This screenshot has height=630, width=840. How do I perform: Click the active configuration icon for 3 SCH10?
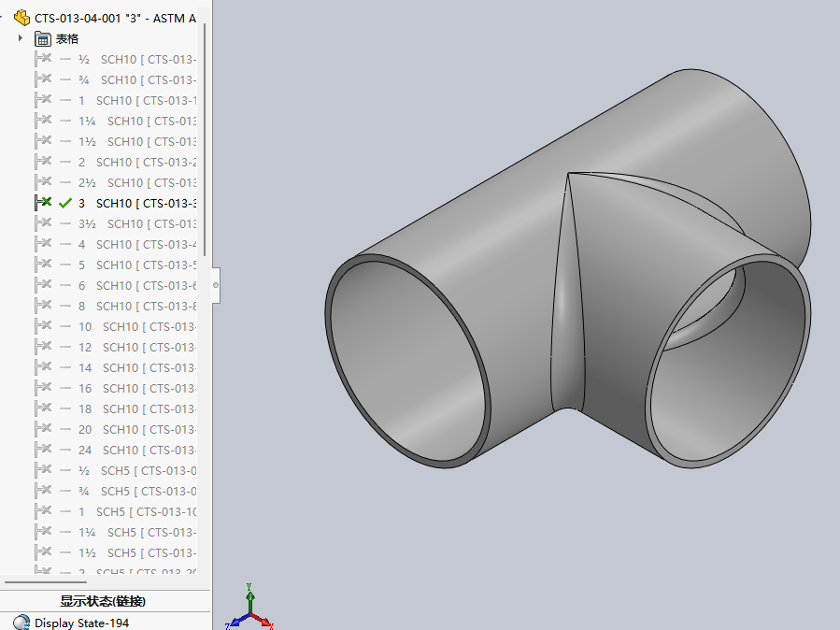[43, 203]
